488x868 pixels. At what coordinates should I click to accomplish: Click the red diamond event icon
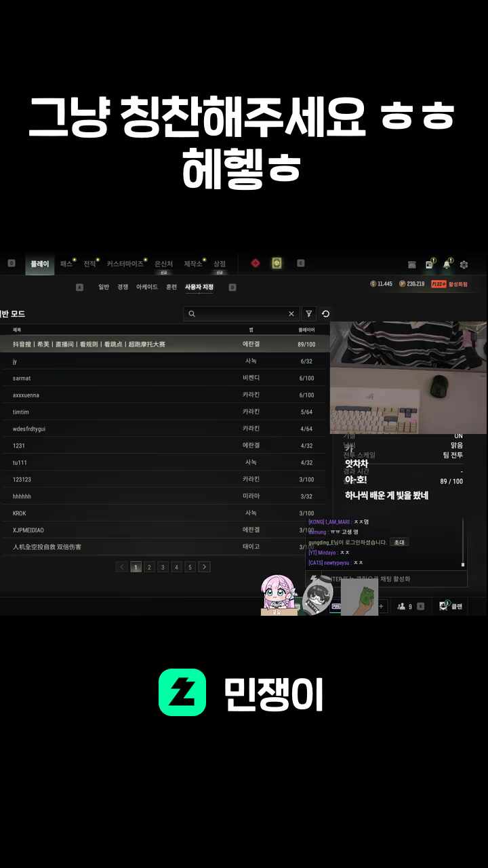pos(256,263)
